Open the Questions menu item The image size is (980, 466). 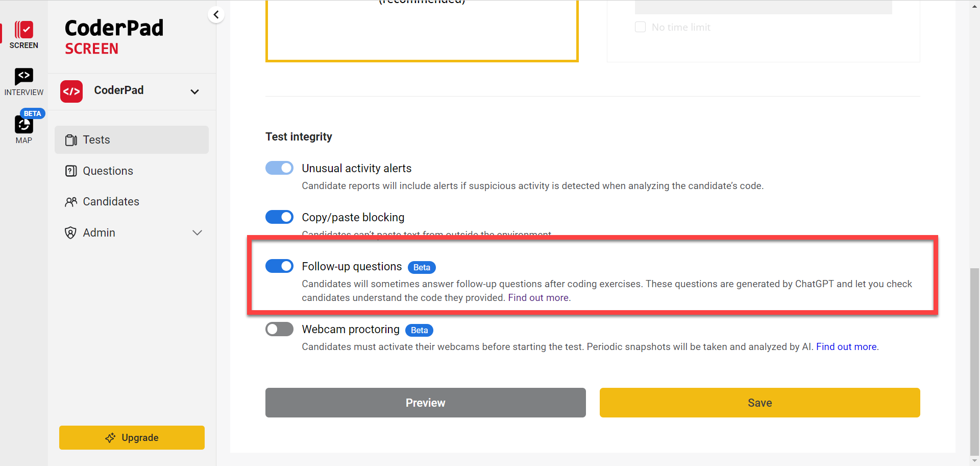[108, 171]
